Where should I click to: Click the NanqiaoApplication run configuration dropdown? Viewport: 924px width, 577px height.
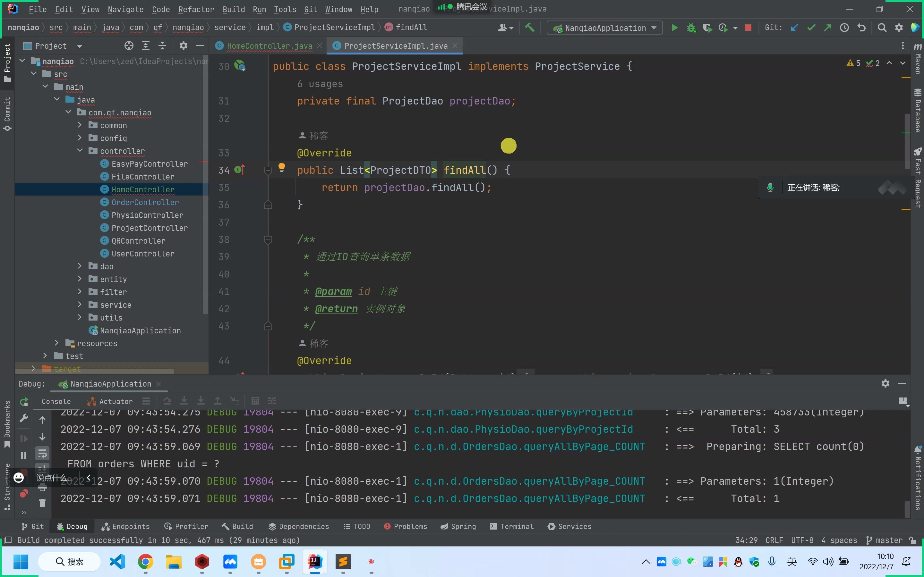[x=603, y=27]
